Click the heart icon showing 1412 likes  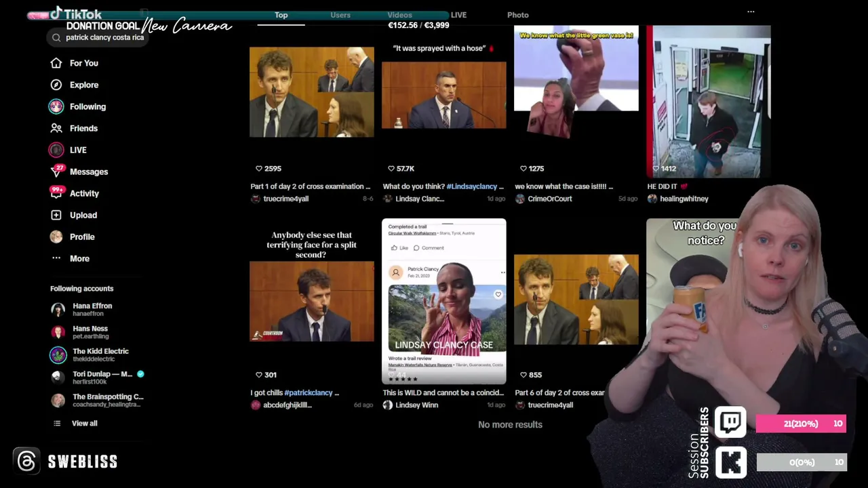coord(655,168)
